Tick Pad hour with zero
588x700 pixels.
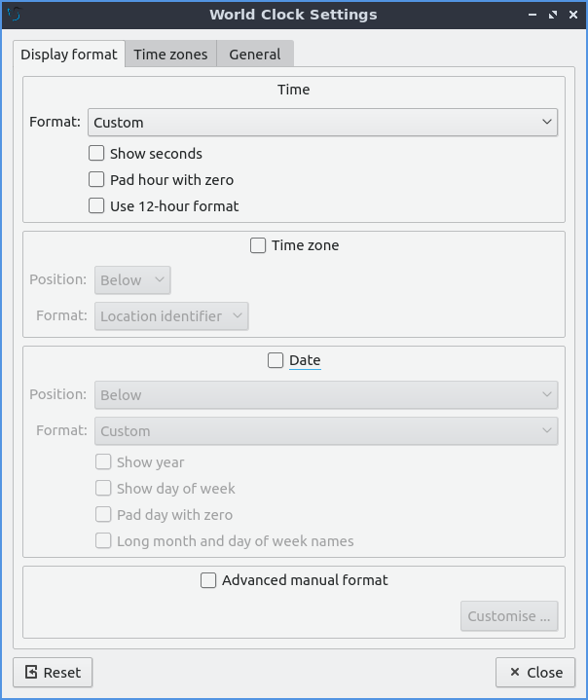click(x=96, y=179)
